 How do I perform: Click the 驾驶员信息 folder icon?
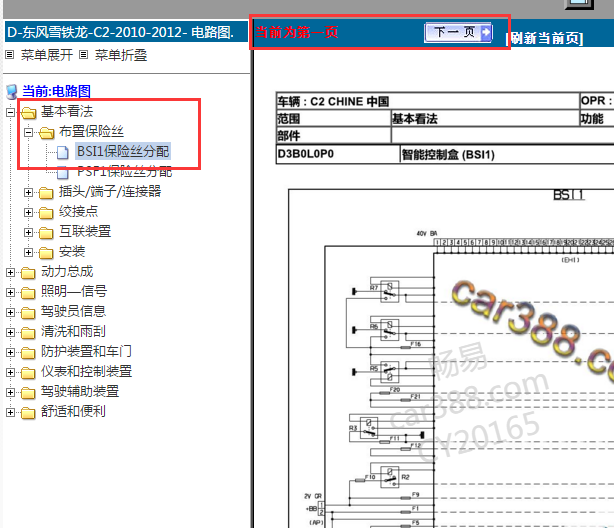click(x=28, y=312)
